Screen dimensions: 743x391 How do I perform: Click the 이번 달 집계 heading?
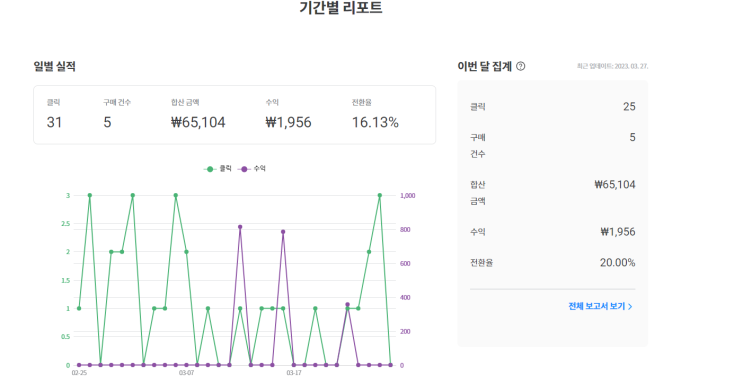point(484,66)
